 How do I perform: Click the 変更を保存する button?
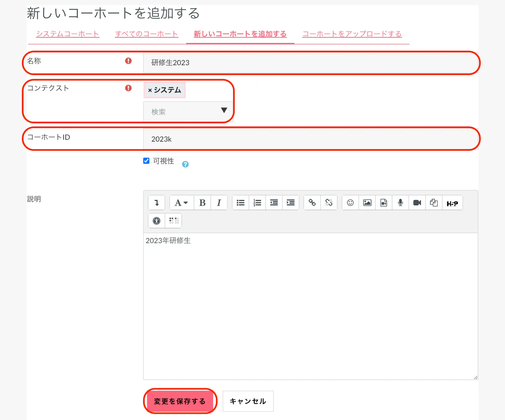(180, 401)
